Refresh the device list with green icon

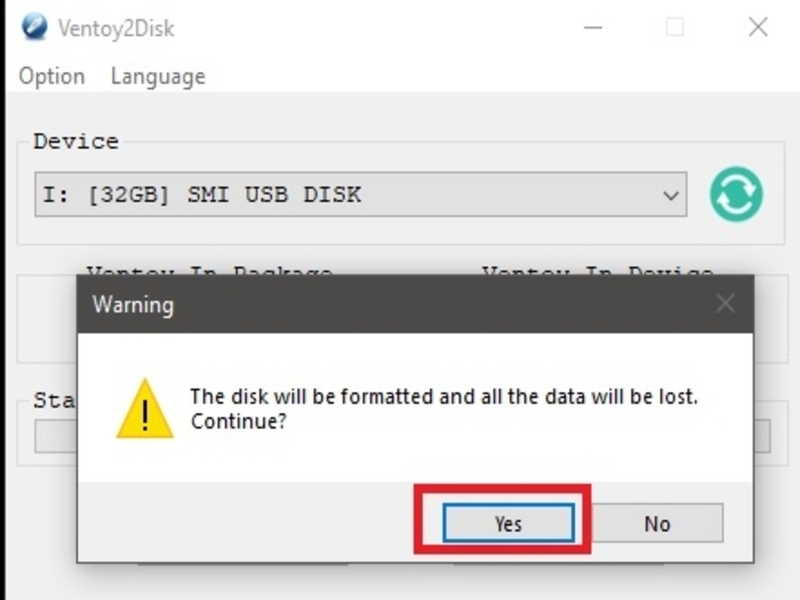click(737, 194)
